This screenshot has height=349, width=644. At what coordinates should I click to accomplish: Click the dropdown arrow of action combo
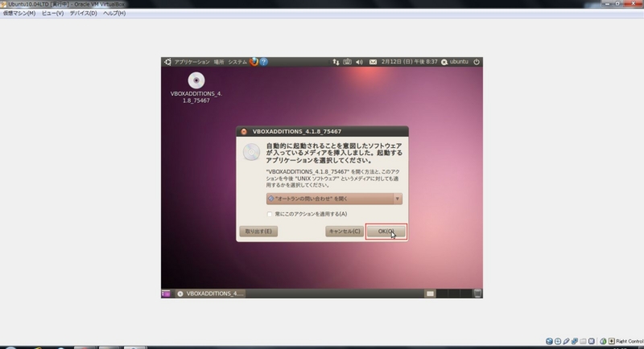(x=397, y=199)
